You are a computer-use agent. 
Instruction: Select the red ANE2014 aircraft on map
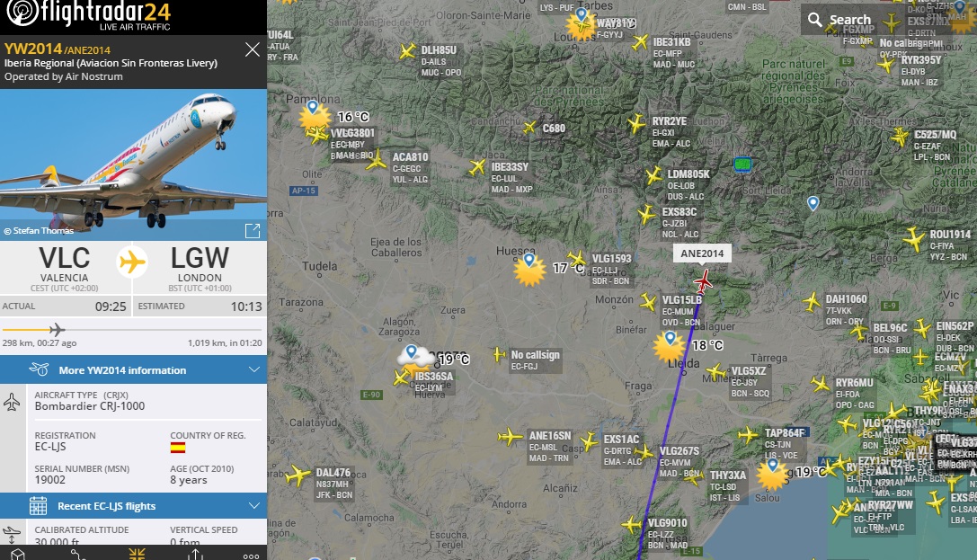[703, 281]
